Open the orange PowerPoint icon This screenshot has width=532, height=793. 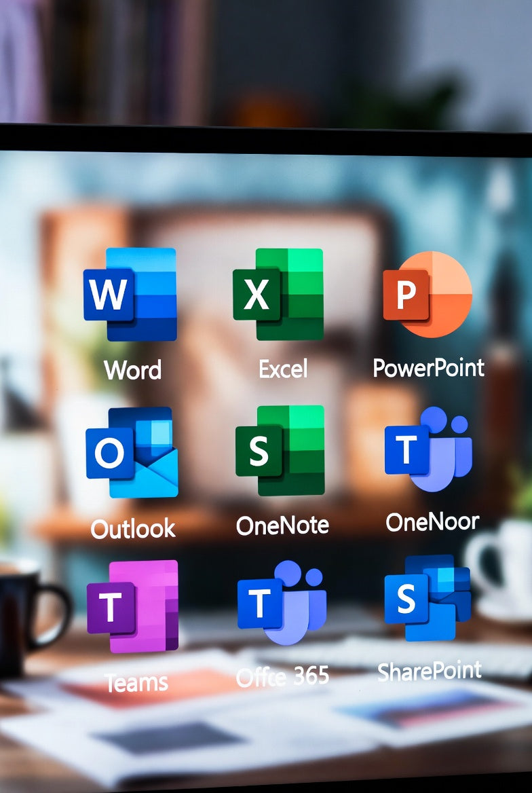pyautogui.click(x=427, y=295)
